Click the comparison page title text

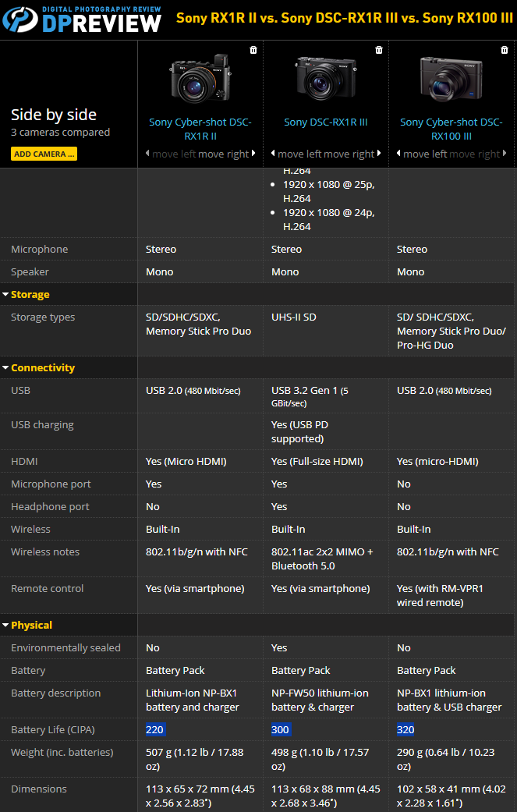pos(345,18)
